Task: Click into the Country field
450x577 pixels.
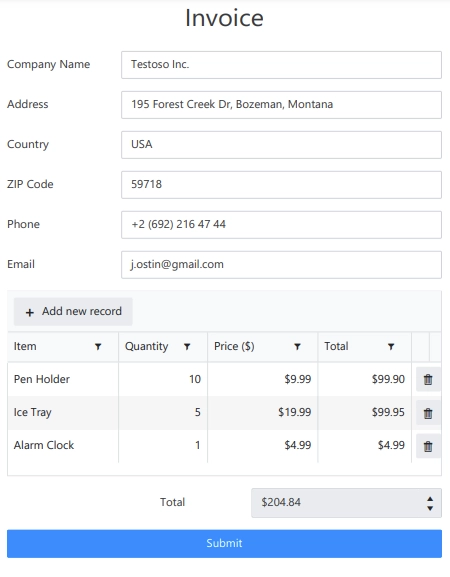Action: pos(281,145)
